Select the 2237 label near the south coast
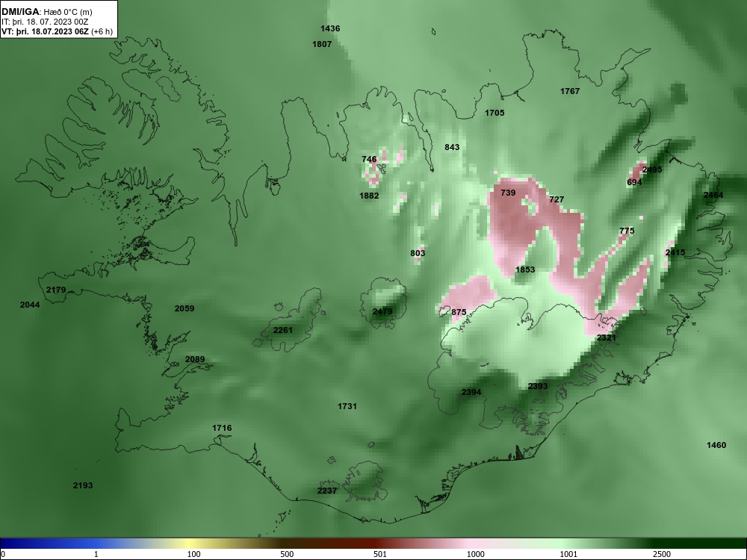The height and width of the screenshot is (560, 747). pyautogui.click(x=327, y=491)
